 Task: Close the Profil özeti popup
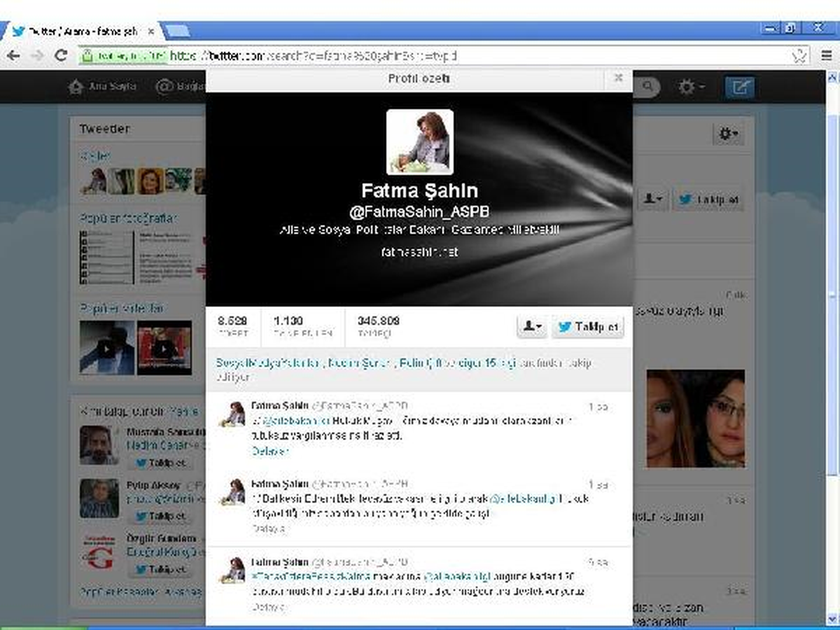pos(618,78)
